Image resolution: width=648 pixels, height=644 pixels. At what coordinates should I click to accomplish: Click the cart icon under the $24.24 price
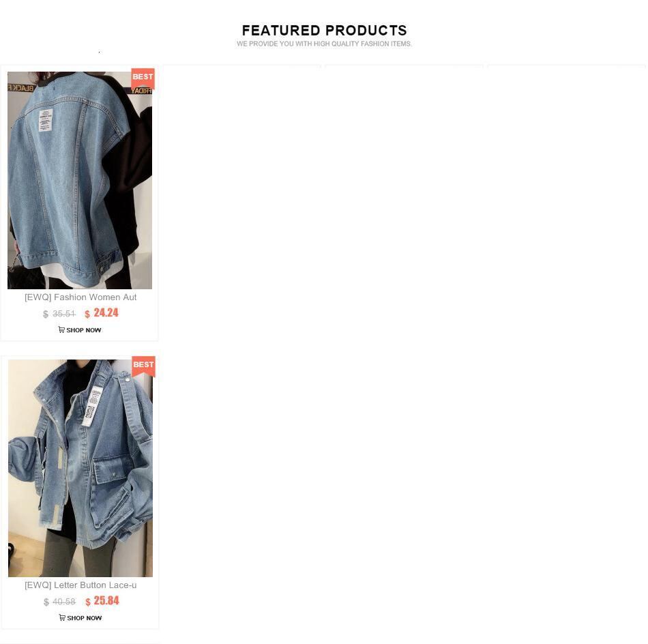point(61,330)
